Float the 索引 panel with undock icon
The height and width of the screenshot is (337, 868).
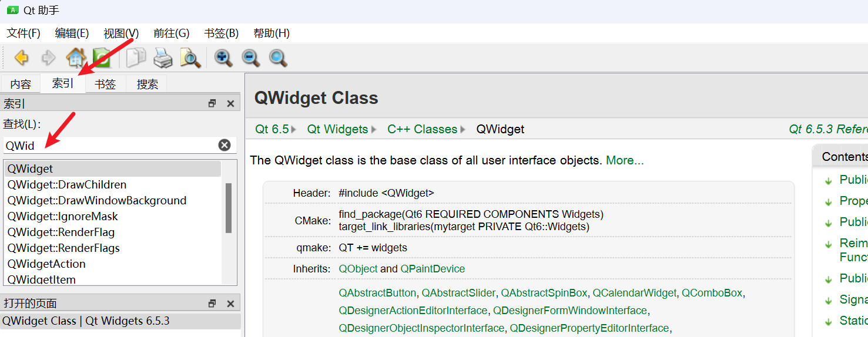[x=212, y=104]
